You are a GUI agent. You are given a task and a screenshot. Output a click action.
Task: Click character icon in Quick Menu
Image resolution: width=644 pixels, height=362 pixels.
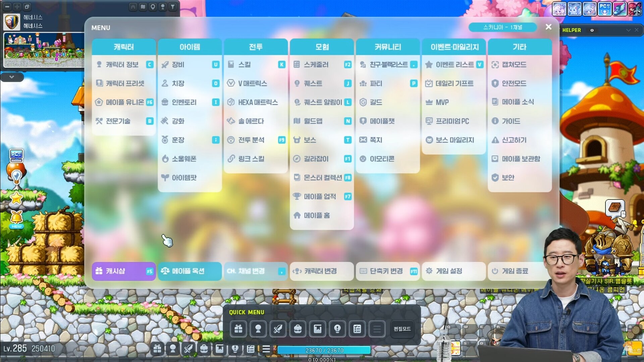258,329
